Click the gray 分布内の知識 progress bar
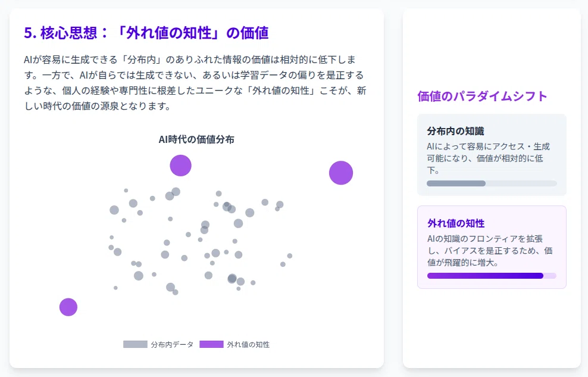This screenshot has width=588, height=377. (492, 183)
